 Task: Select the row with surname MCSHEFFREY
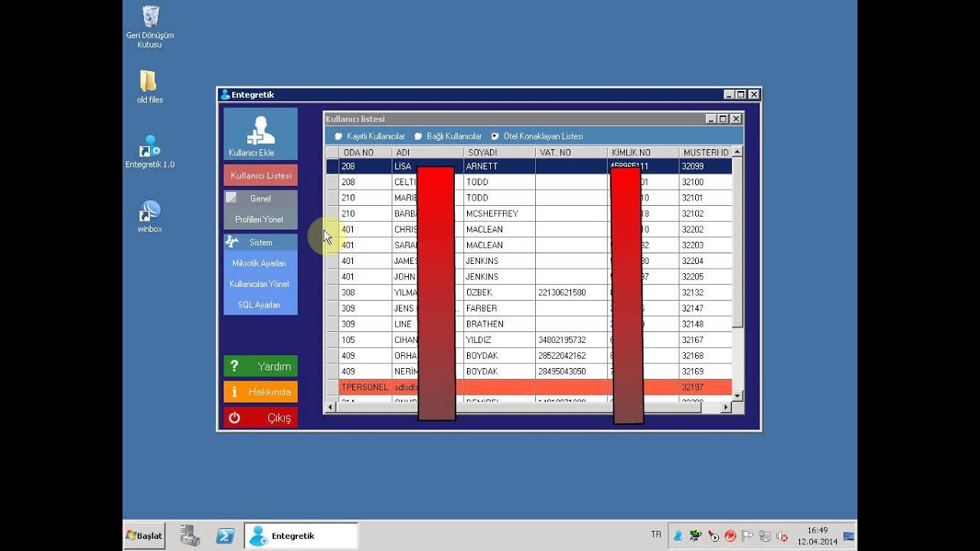tap(528, 214)
